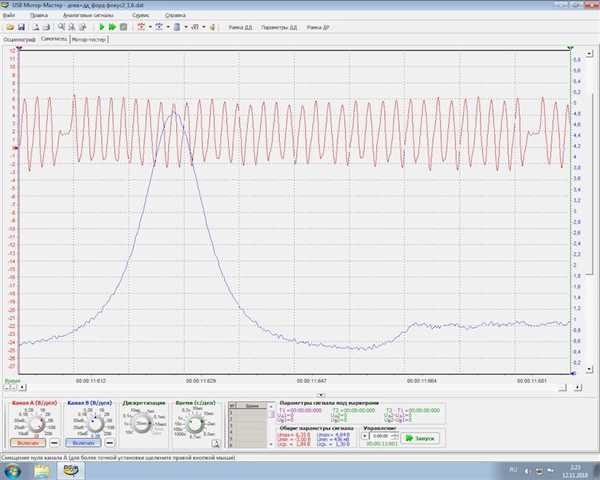The image size is (600, 480).
Task: Collapse bottom panel with the small center arrow
Action: pyautogui.click(x=321, y=395)
